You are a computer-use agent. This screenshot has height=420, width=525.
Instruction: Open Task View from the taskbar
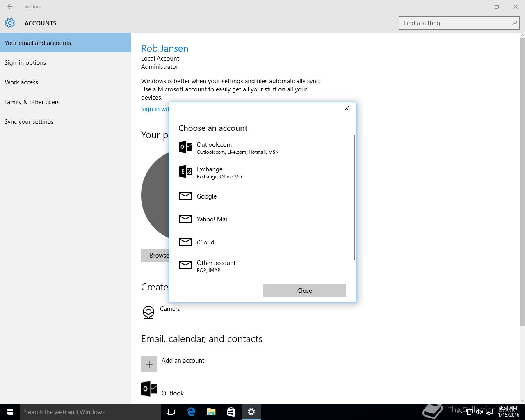coord(171,412)
